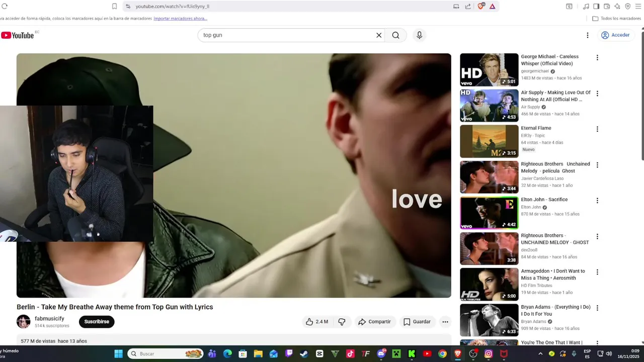The image size is (644, 362).
Task: Toggle the browser sidebar panel icon
Action: coord(596,6)
